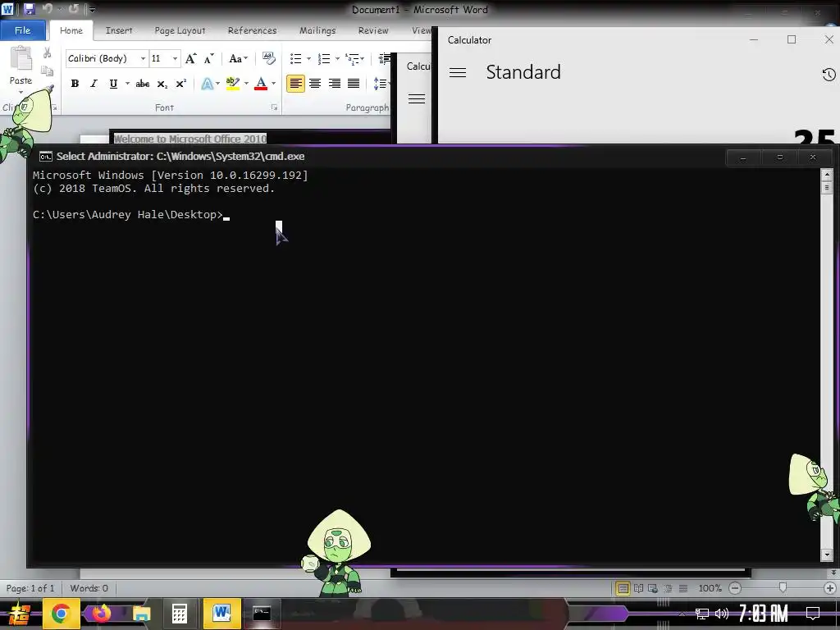Click the zoom out minus button
The width and height of the screenshot is (840, 630).
[x=735, y=588]
